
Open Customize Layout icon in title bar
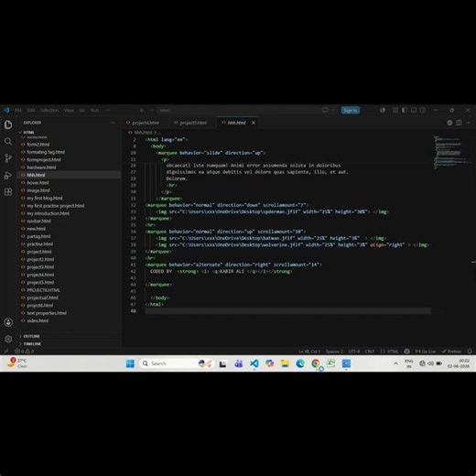395,110
